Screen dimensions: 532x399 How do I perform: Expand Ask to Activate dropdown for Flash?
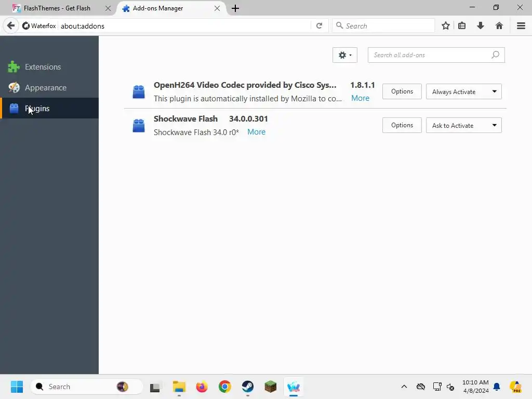pos(463,125)
